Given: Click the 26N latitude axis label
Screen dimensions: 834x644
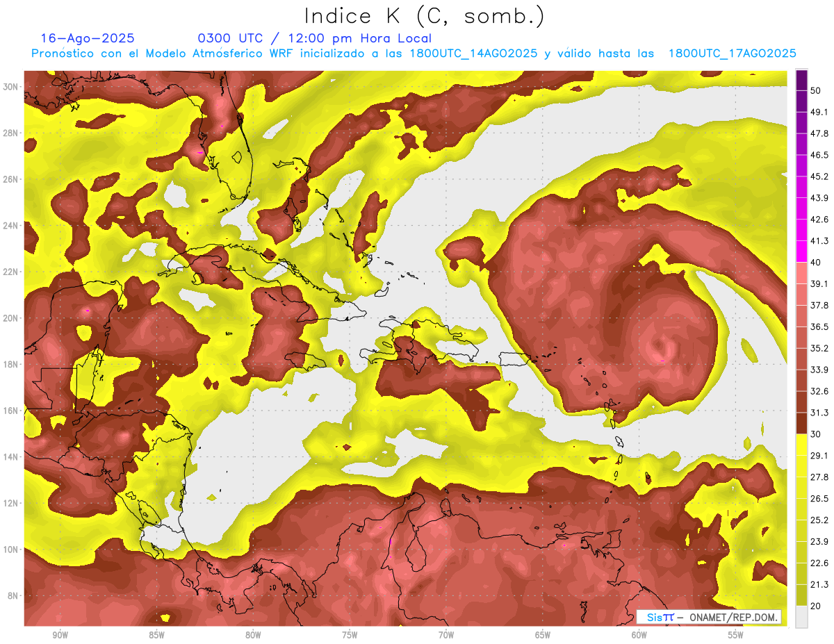Looking at the screenshot, I should (10, 179).
